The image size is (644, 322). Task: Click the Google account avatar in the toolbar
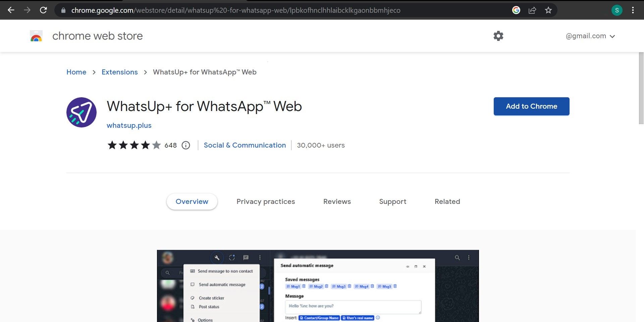pyautogui.click(x=616, y=10)
